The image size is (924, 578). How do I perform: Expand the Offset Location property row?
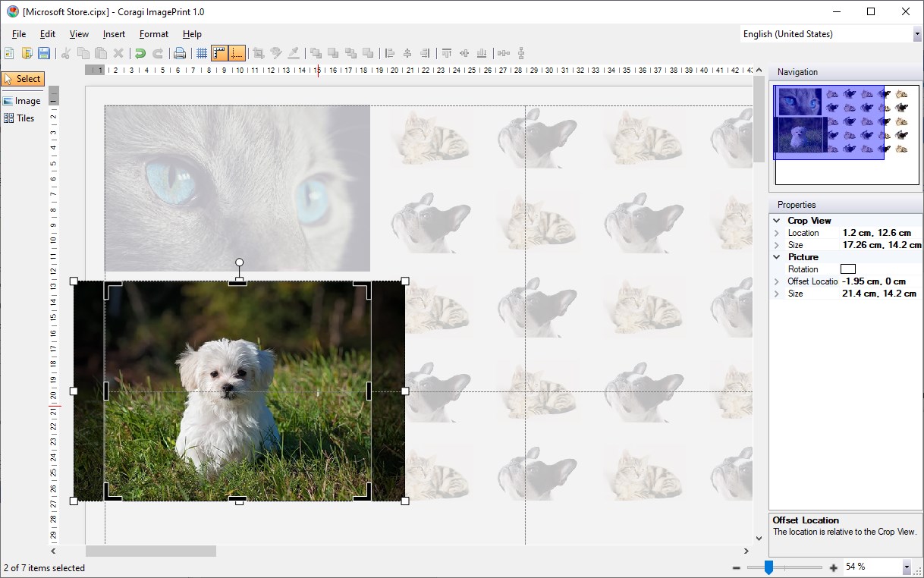pos(778,281)
